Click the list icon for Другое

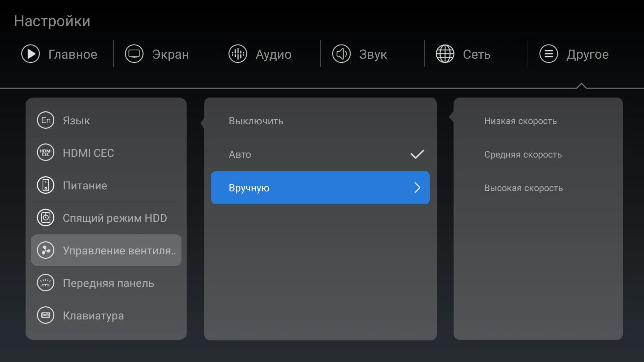pyautogui.click(x=549, y=54)
